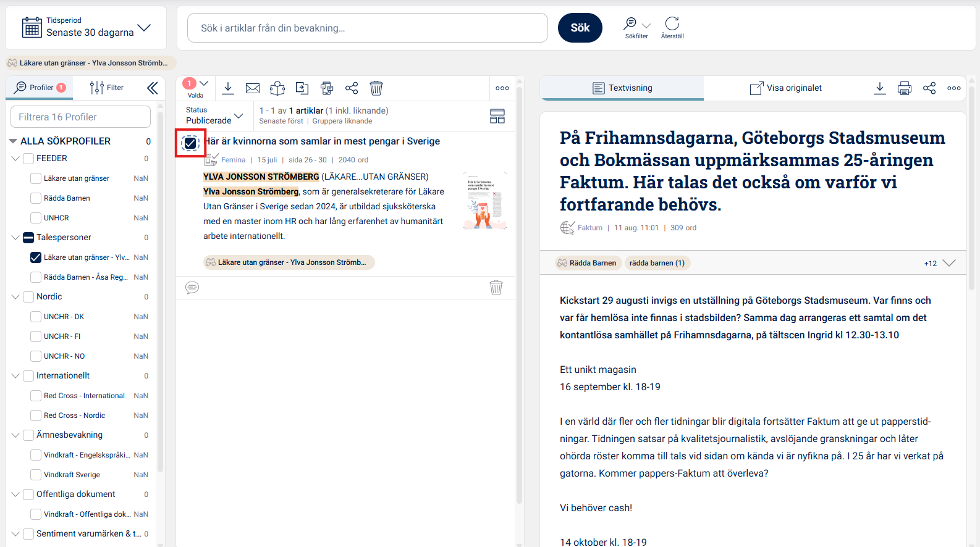
Task: Click the article page thumbnail image
Action: [485, 201]
